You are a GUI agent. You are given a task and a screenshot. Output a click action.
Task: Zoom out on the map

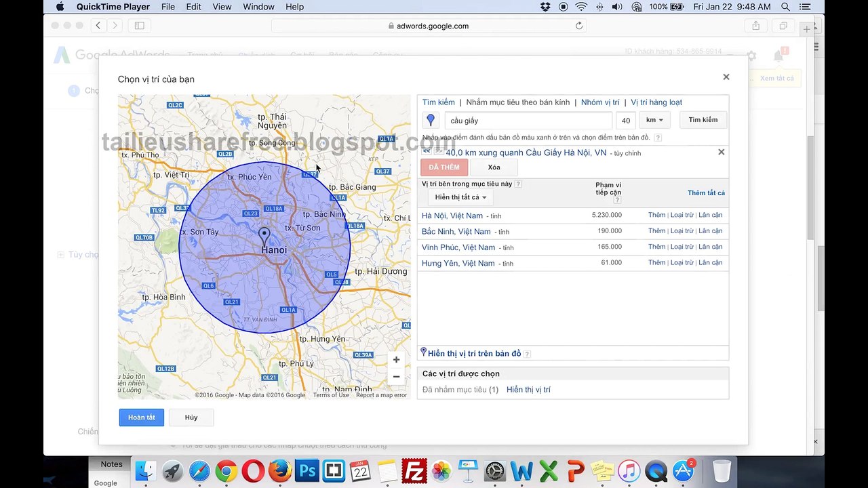tap(396, 377)
